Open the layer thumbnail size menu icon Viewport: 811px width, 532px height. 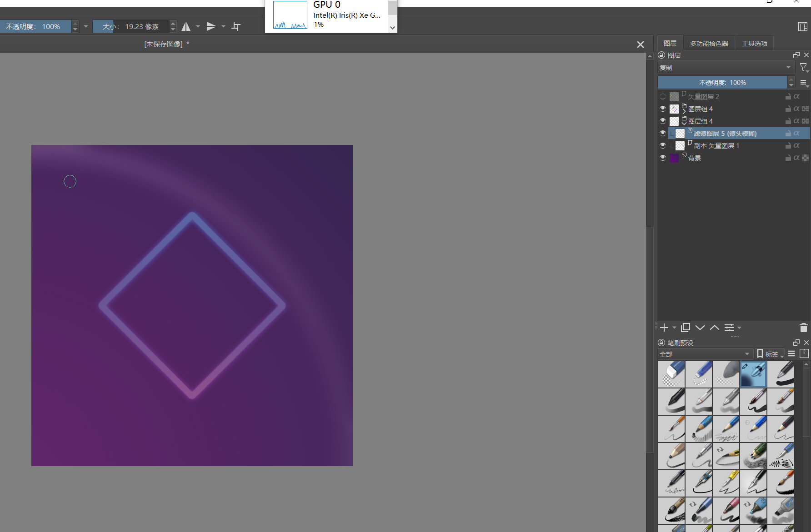(x=804, y=83)
